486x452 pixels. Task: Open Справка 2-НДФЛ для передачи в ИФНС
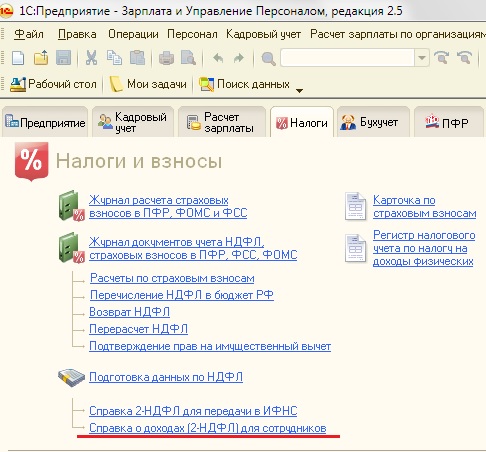[x=193, y=411]
